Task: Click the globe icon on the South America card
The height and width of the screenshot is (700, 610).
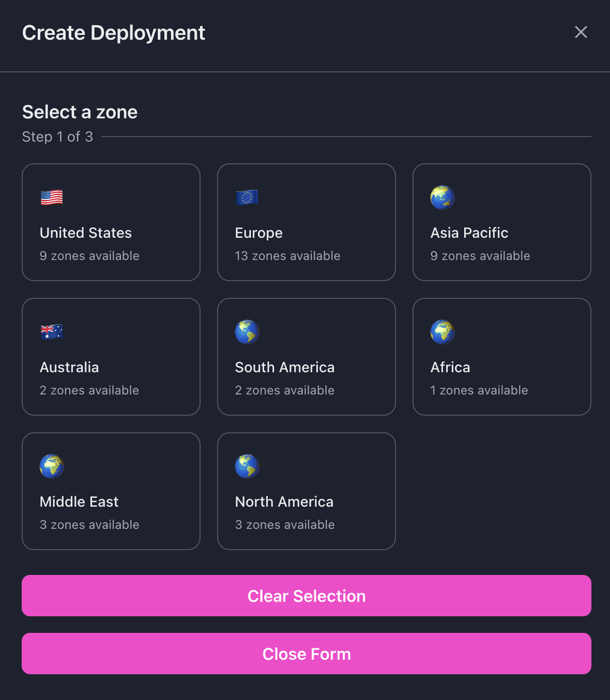Action: click(247, 332)
